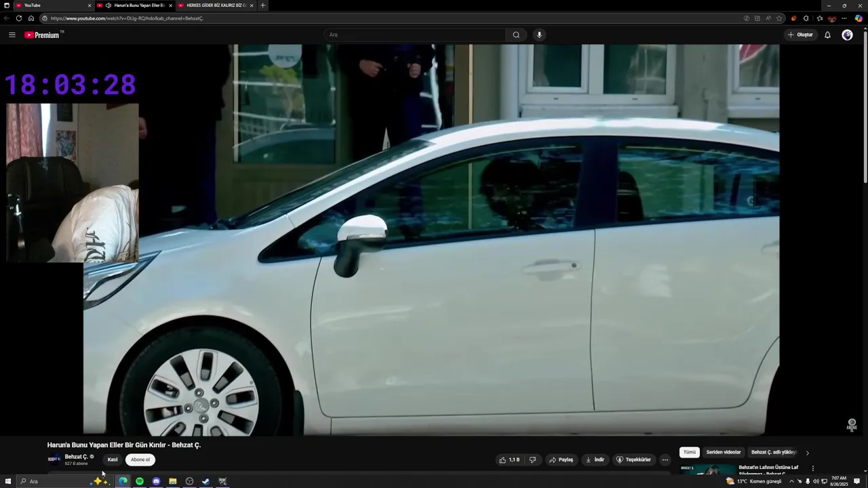Go to YouTube Premium home logo
868x488 pixels.
tap(42, 35)
